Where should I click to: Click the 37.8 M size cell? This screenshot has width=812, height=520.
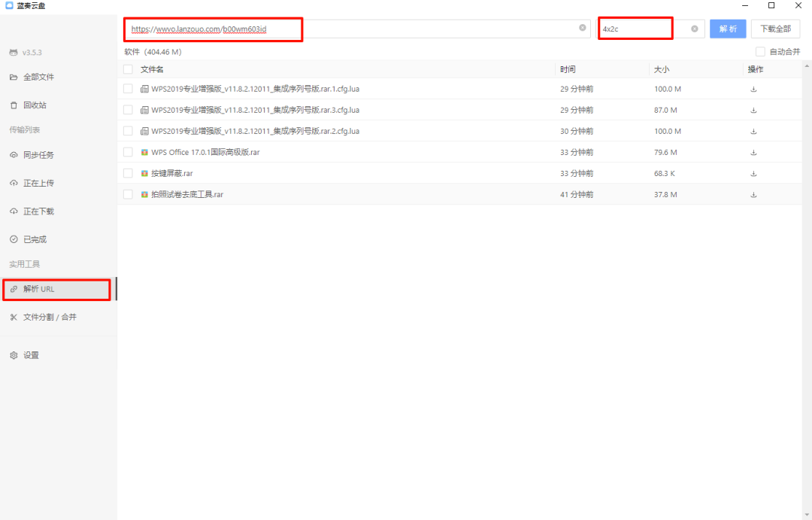click(x=665, y=194)
